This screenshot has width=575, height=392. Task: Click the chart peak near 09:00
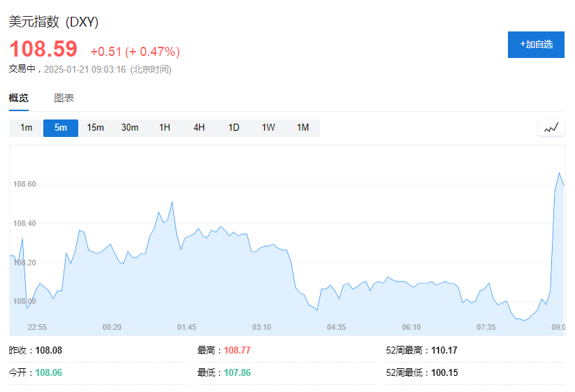[x=559, y=173]
